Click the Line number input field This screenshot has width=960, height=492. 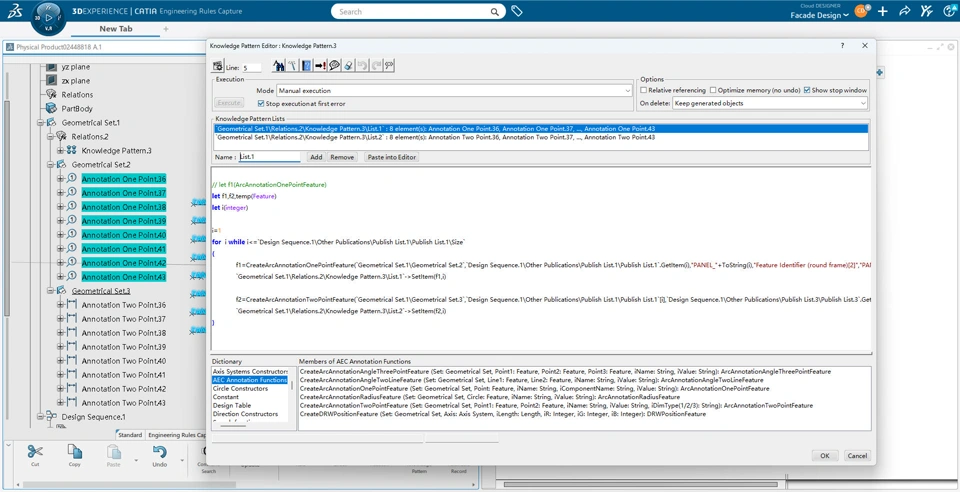point(252,68)
